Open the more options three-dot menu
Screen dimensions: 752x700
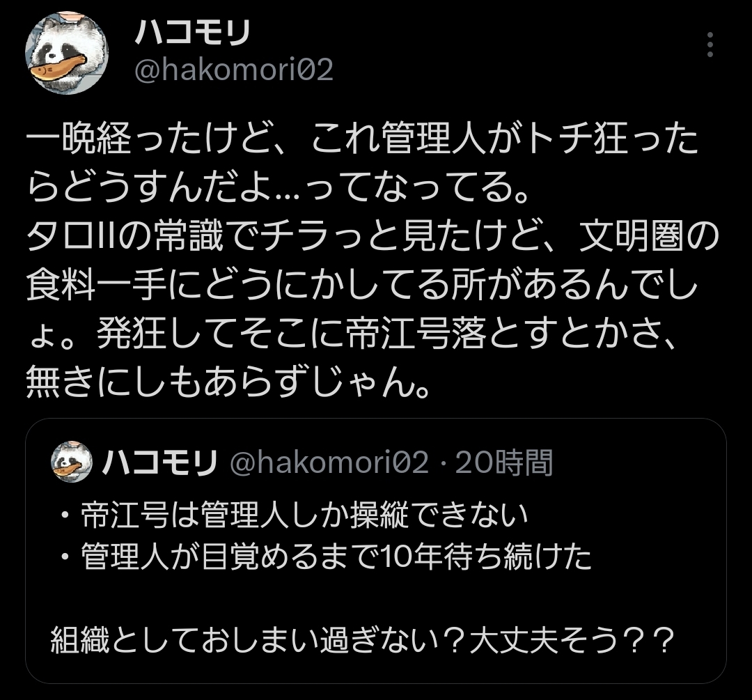(x=710, y=45)
